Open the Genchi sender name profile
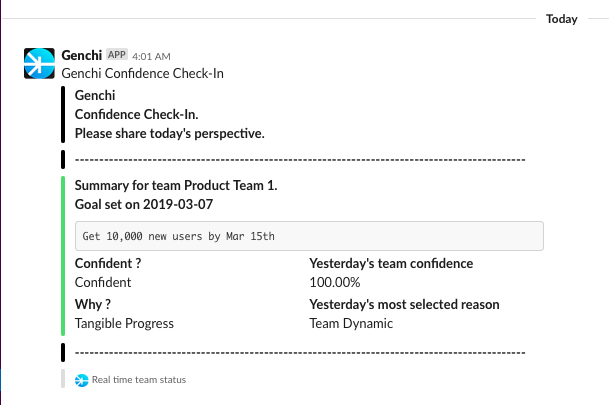609x405 pixels. [x=81, y=55]
